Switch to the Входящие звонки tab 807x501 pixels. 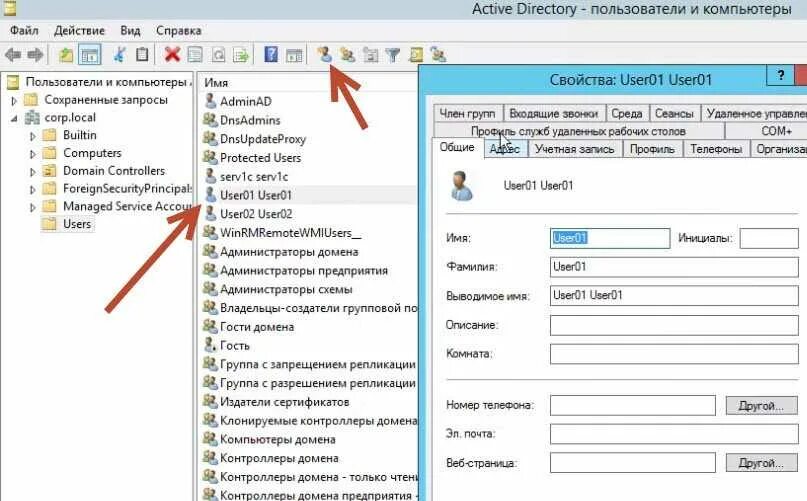coord(553,113)
